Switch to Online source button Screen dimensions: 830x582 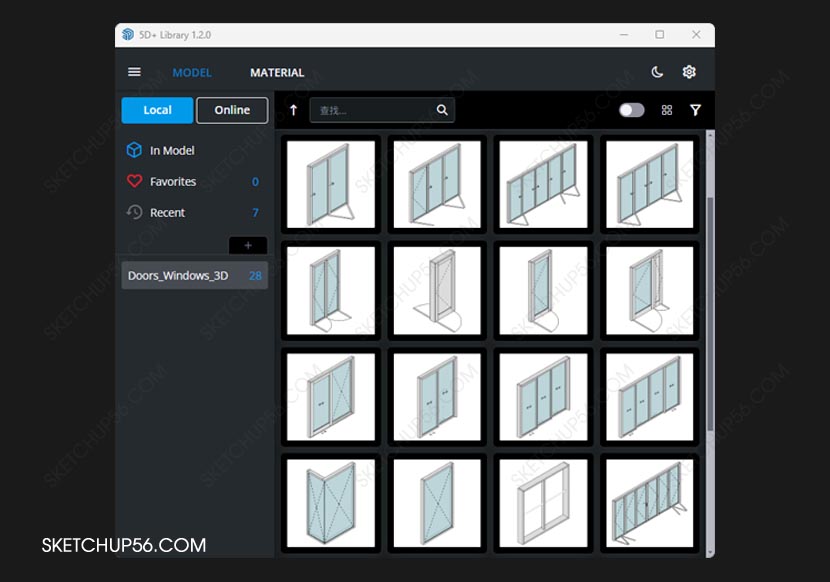click(232, 110)
